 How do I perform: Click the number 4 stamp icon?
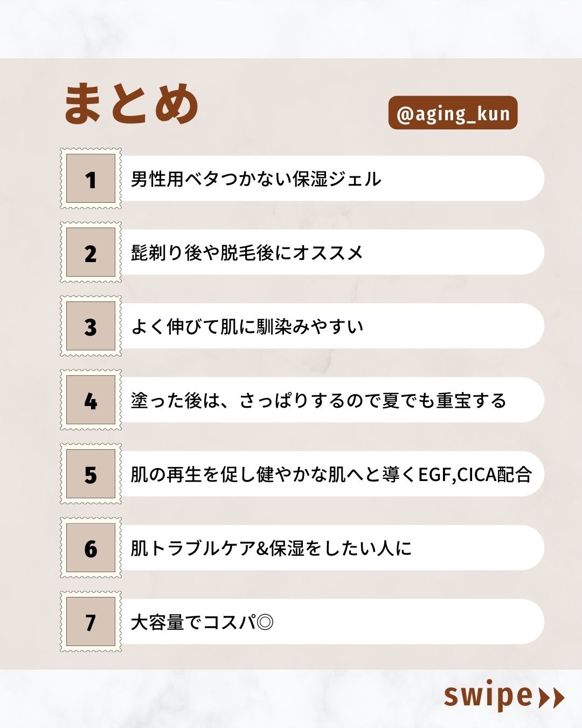click(91, 400)
